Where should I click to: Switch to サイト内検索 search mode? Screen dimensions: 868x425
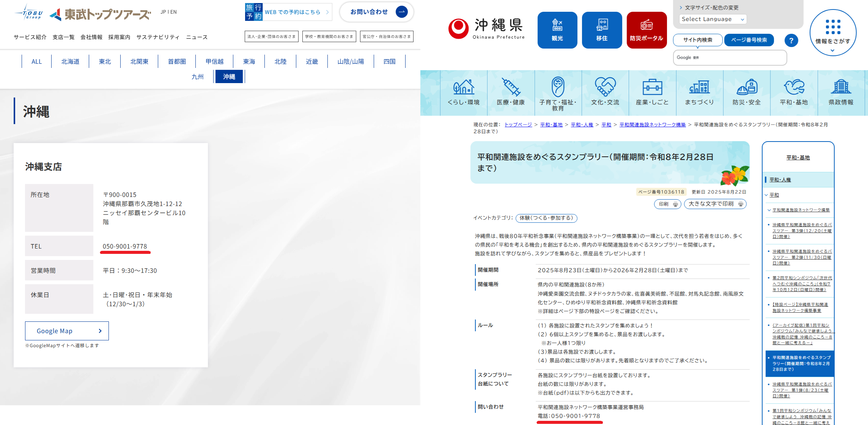tap(697, 40)
